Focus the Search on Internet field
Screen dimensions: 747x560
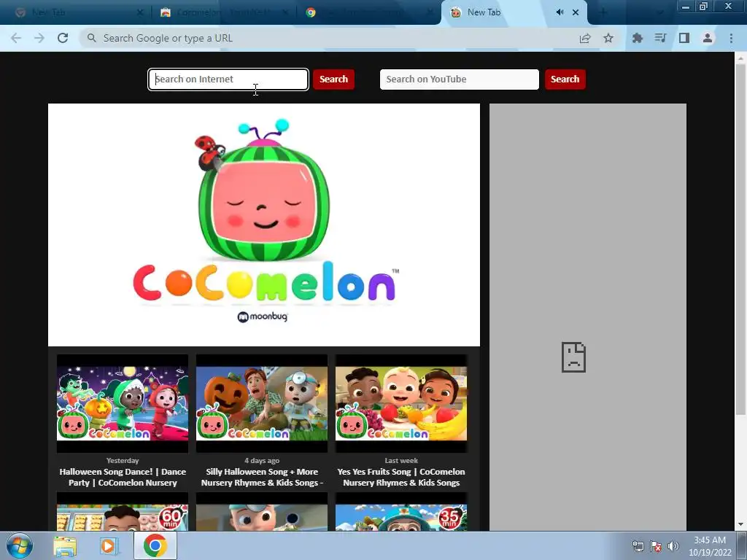[x=228, y=79]
